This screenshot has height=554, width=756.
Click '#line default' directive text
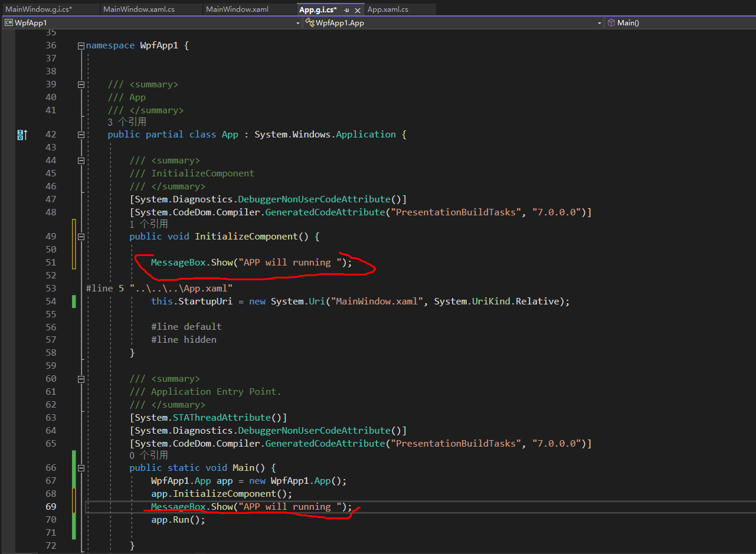pyautogui.click(x=186, y=327)
